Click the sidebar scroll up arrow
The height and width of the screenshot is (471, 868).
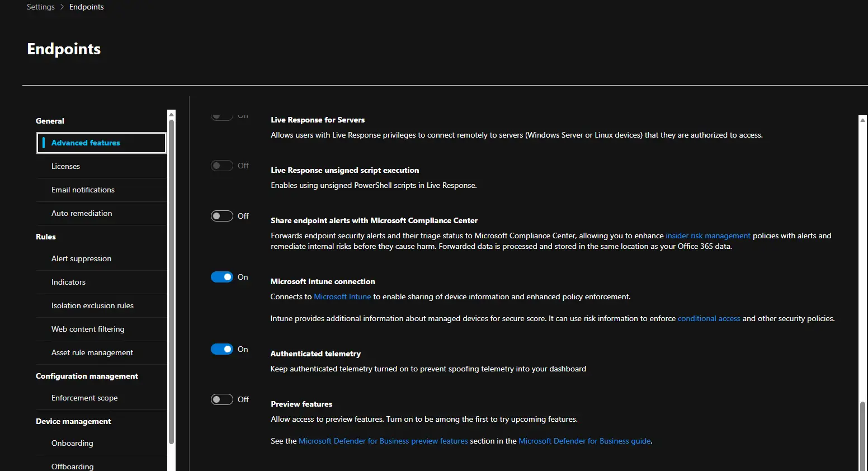pos(171,114)
